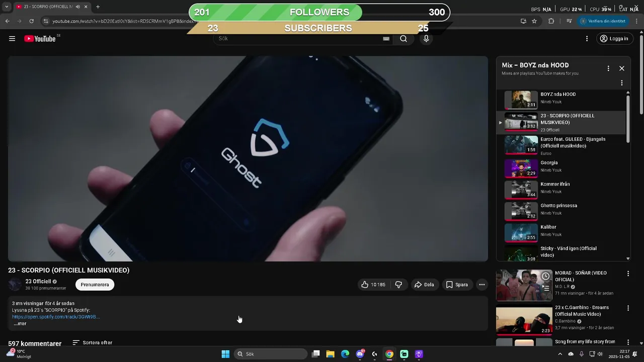
Task: Open the MORAD - SOÑAR video thumbnail
Action: click(524, 285)
